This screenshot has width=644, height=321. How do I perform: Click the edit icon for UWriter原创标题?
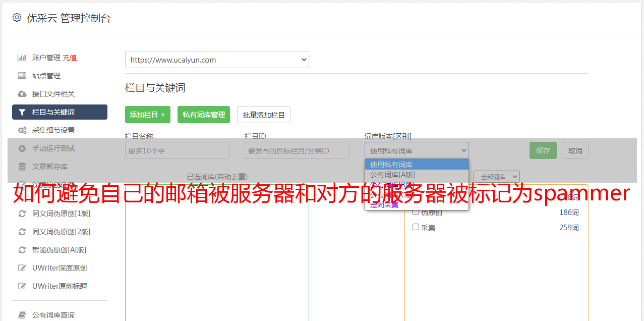point(22,286)
